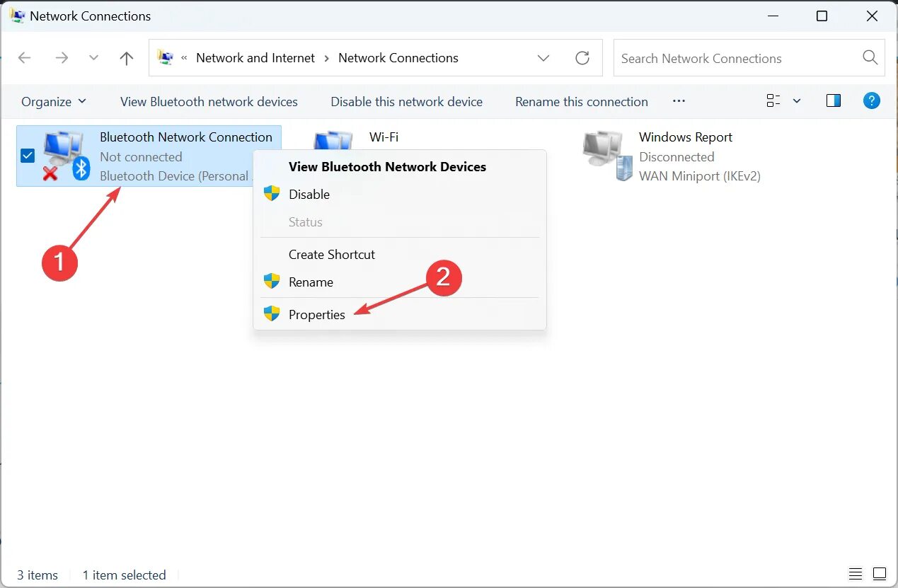Open the more options ellipsis menu
This screenshot has width=898, height=588.
pyautogui.click(x=679, y=101)
